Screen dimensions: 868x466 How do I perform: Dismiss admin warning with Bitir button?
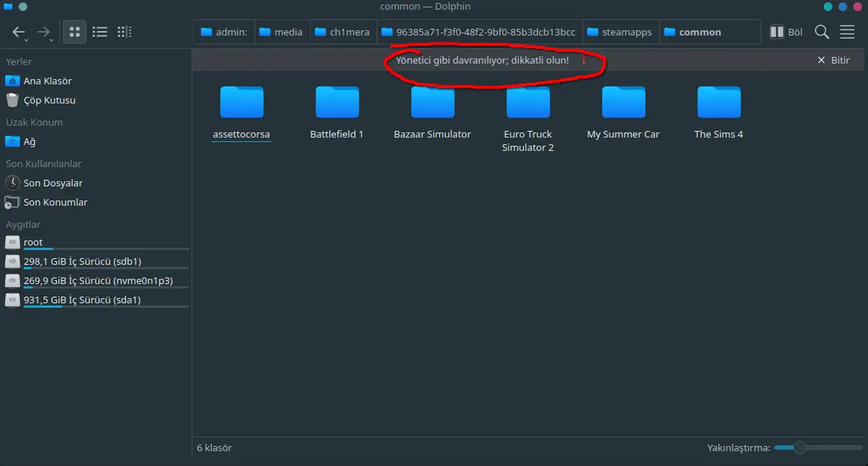[x=833, y=60]
